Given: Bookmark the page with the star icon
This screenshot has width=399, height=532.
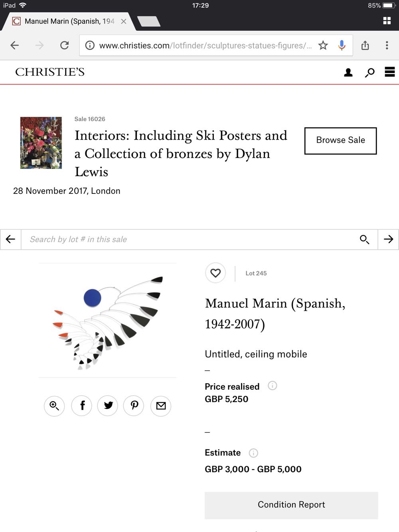Looking at the screenshot, I should point(323,45).
